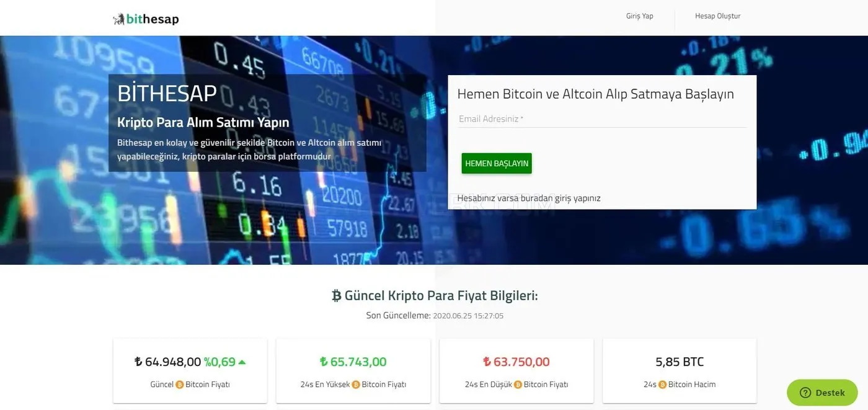Click the bithesap logo in header

(146, 19)
